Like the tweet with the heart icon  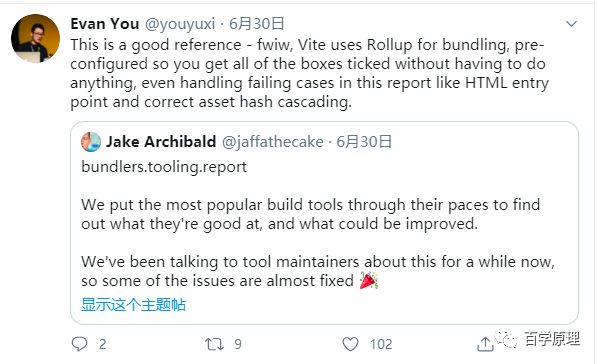coord(350,344)
